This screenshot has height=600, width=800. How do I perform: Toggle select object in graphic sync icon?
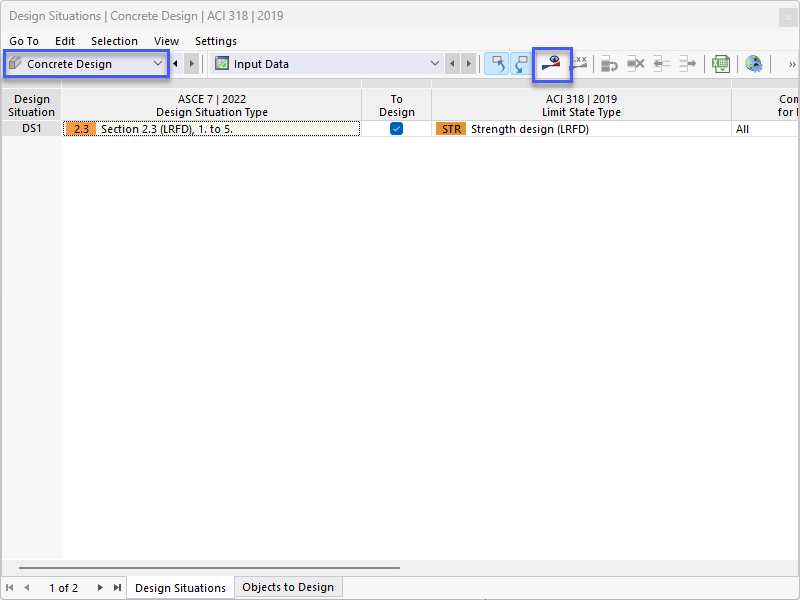[x=521, y=64]
